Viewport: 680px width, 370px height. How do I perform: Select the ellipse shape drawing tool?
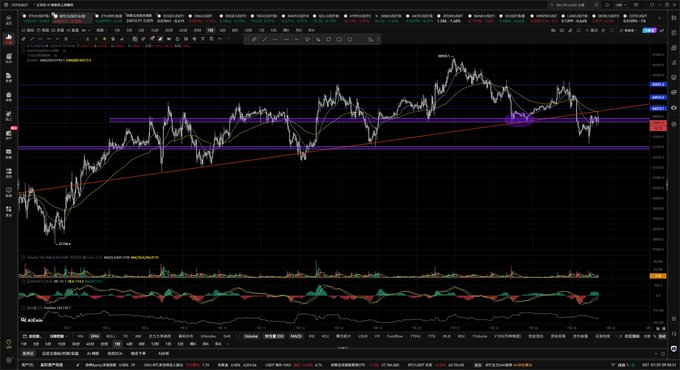(350, 39)
